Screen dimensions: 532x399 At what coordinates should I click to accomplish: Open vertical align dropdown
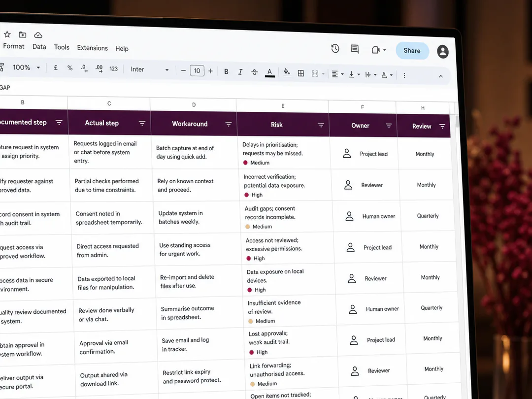tap(354, 74)
